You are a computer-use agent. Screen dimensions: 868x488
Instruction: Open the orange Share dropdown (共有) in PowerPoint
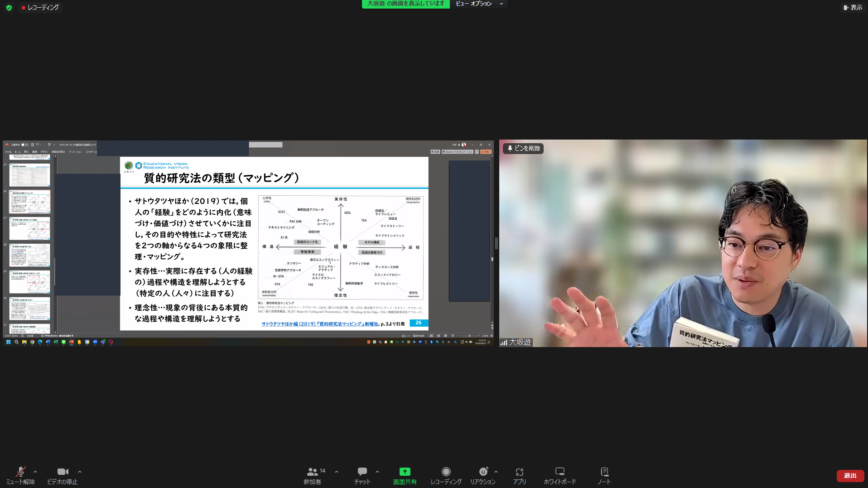(x=486, y=152)
